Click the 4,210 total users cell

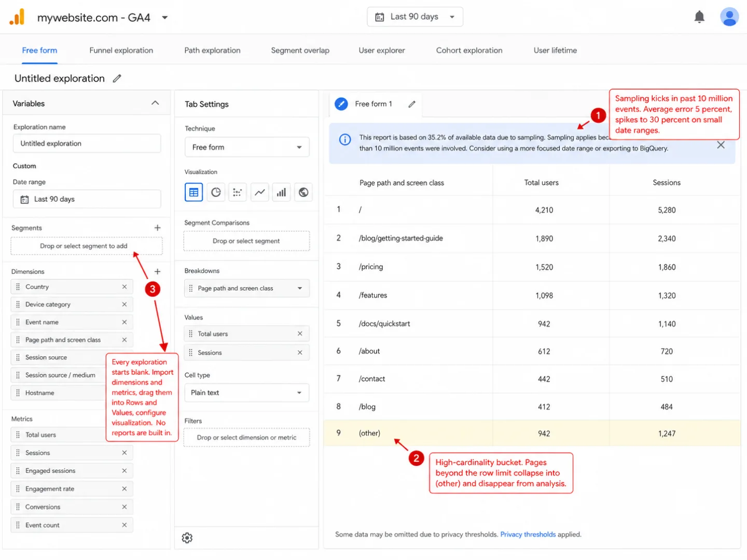544,210
